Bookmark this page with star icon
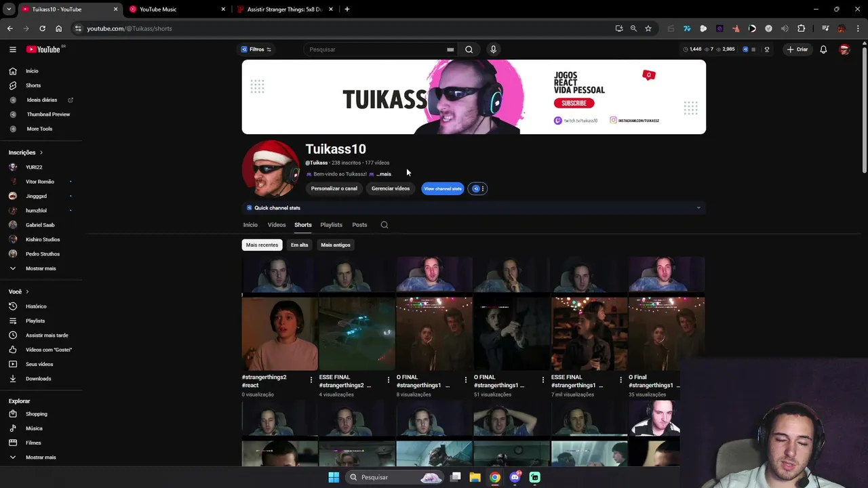 point(648,28)
